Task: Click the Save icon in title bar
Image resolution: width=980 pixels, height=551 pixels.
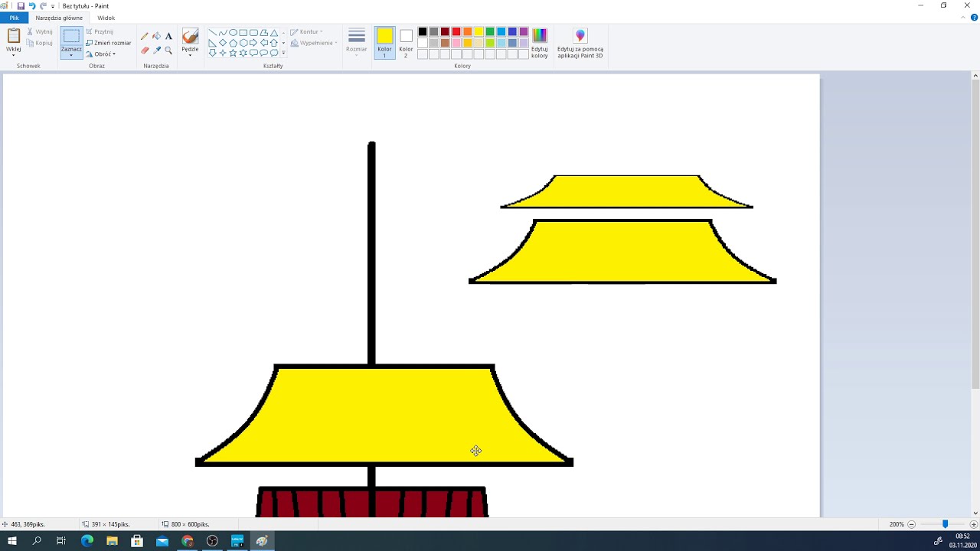Action: tap(21, 5)
